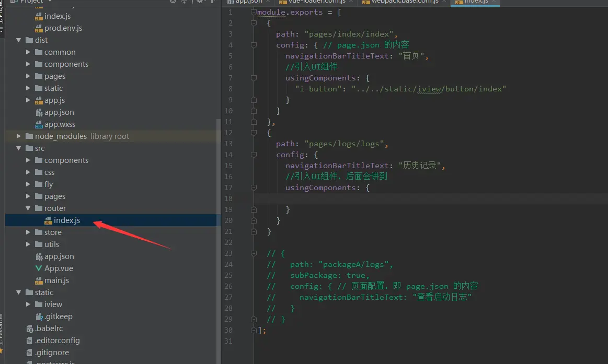Click the "pages/index/index" path string

pyautogui.click(x=349, y=34)
